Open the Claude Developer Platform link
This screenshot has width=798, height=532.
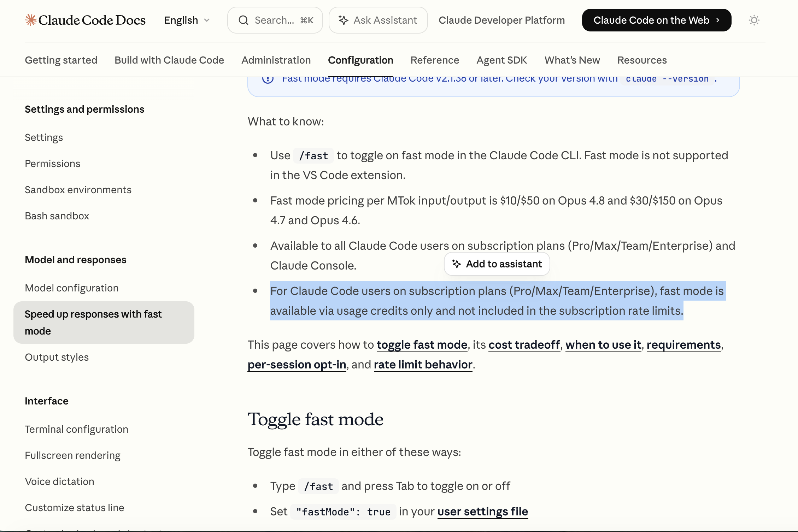pyautogui.click(x=502, y=20)
